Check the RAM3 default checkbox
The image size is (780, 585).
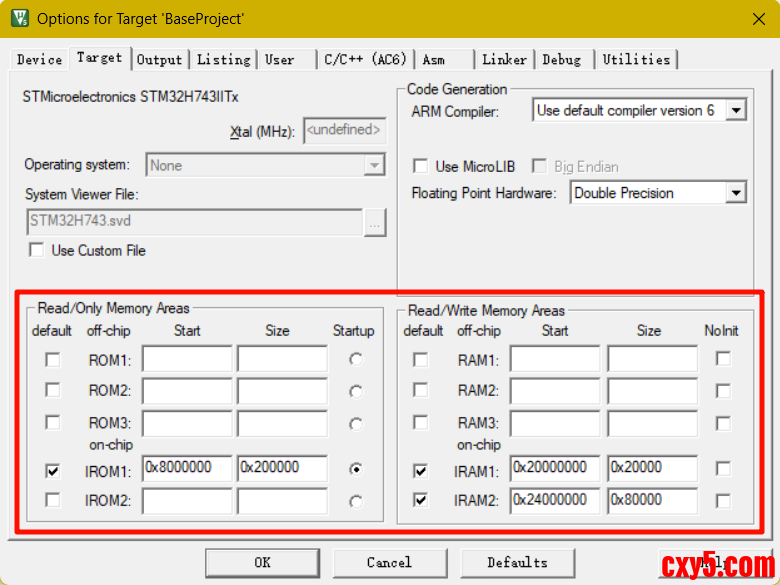point(421,423)
